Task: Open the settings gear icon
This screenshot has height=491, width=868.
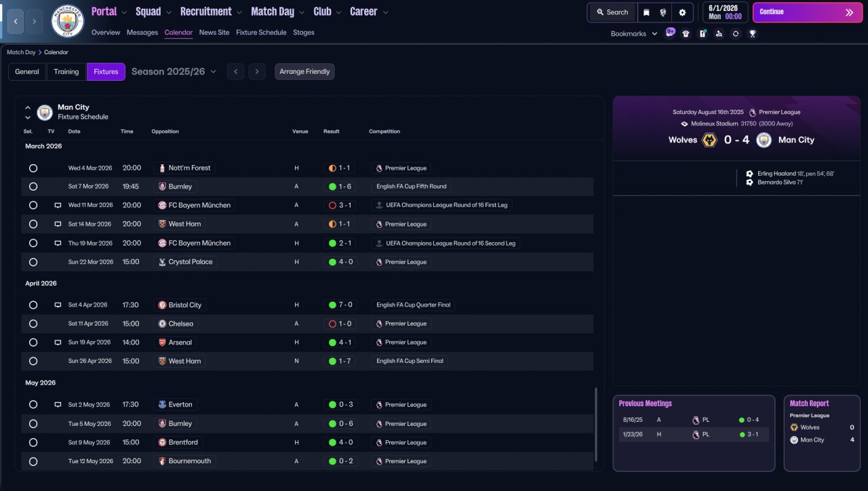Action: [682, 12]
